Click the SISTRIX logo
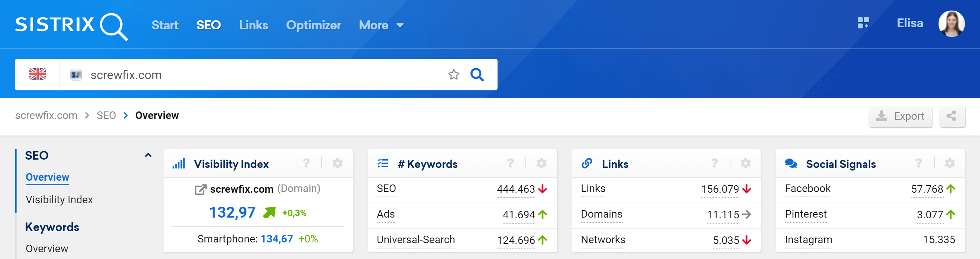 [x=72, y=26]
